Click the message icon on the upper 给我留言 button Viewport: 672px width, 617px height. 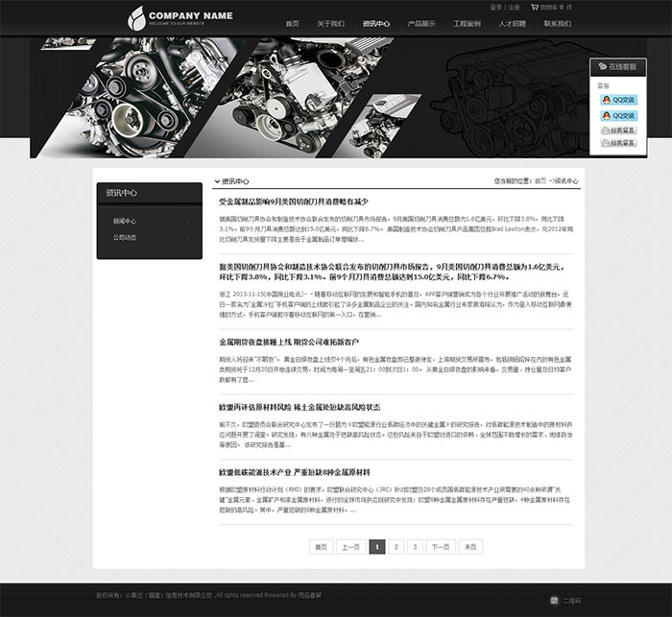tap(605, 131)
